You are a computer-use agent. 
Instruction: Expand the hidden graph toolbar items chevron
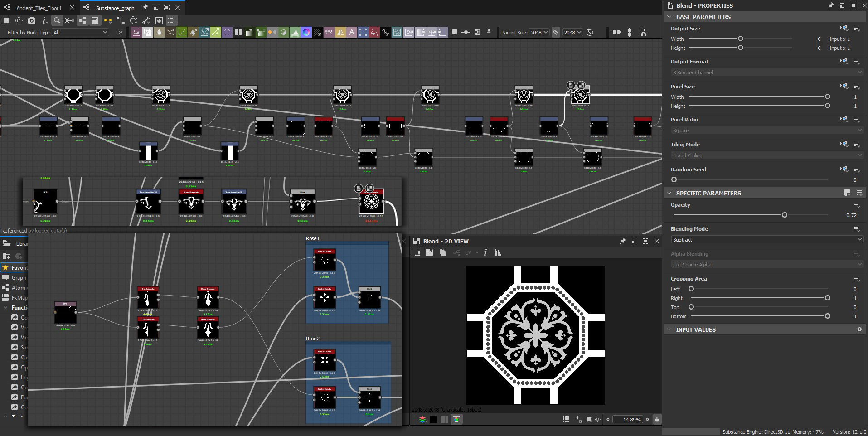(120, 32)
